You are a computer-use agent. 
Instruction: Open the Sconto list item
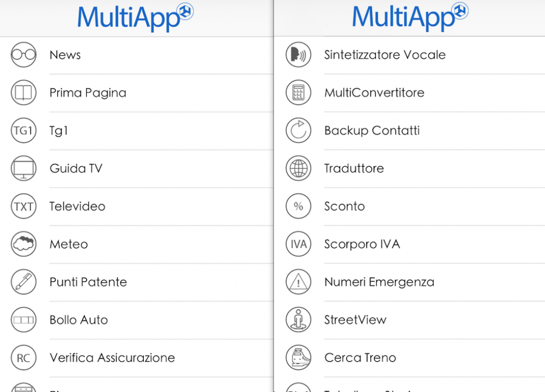pyautogui.click(x=344, y=206)
